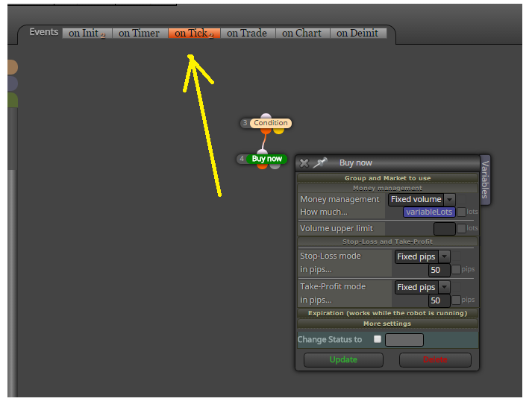Click the variableLots value field
Image resolution: width=532 pixels, height=413 pixels.
tap(429, 212)
